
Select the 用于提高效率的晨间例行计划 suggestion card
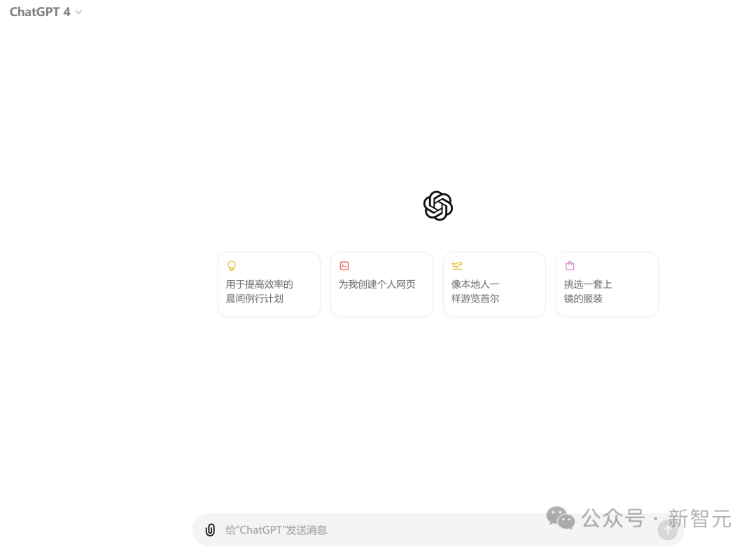(x=269, y=284)
